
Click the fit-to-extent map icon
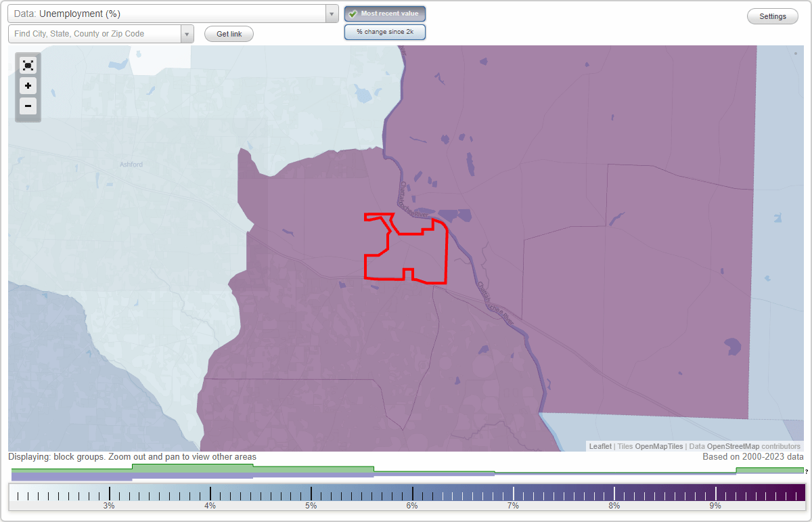pyautogui.click(x=28, y=65)
